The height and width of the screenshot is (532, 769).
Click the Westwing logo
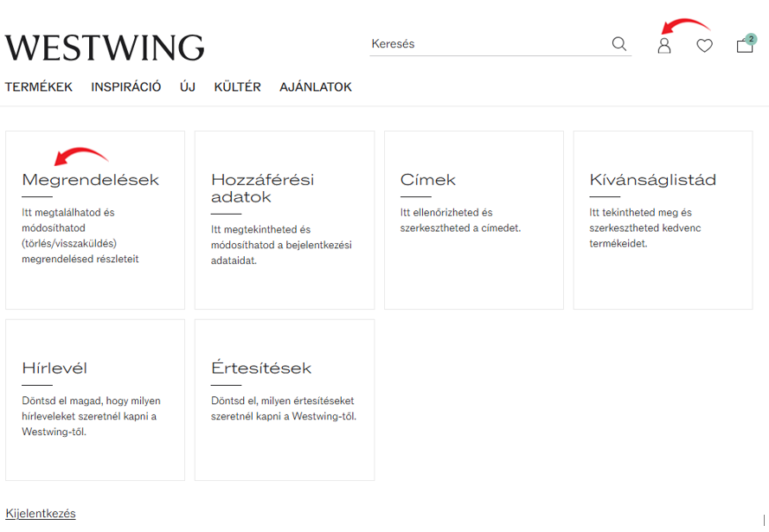click(105, 48)
